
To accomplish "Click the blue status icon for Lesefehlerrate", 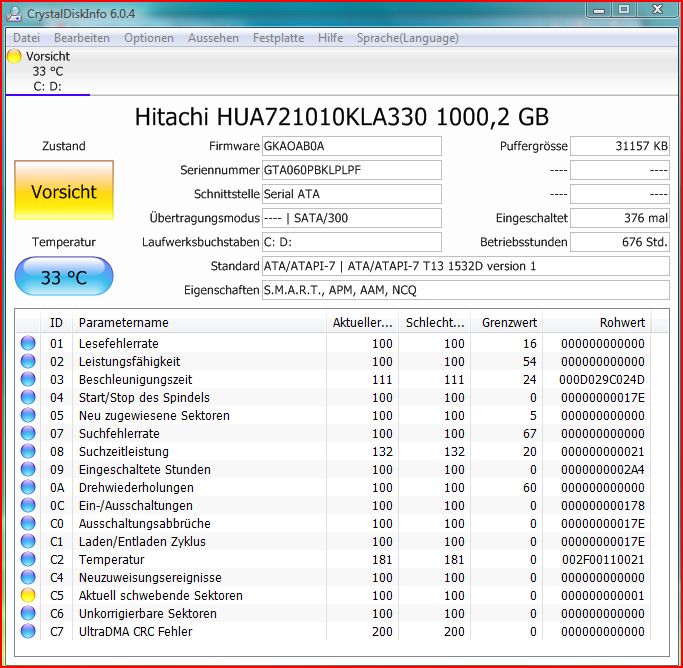I will pos(28,343).
